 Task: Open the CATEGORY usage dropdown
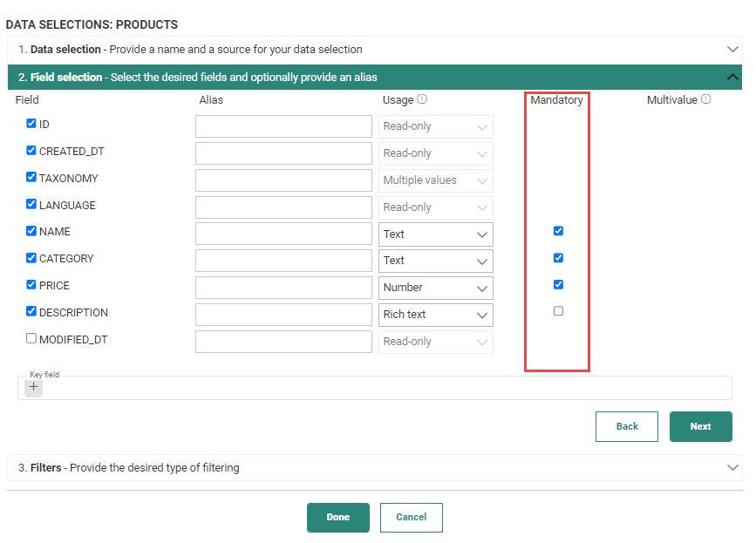click(x=435, y=261)
